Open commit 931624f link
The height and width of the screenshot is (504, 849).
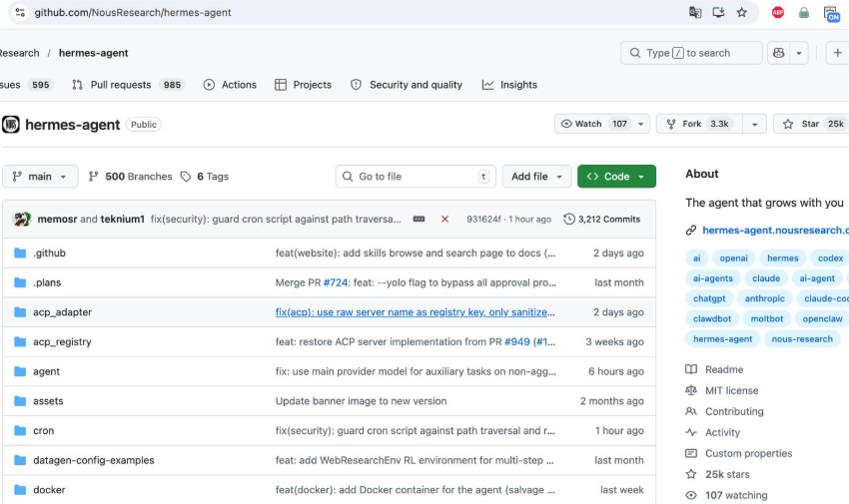(x=483, y=219)
